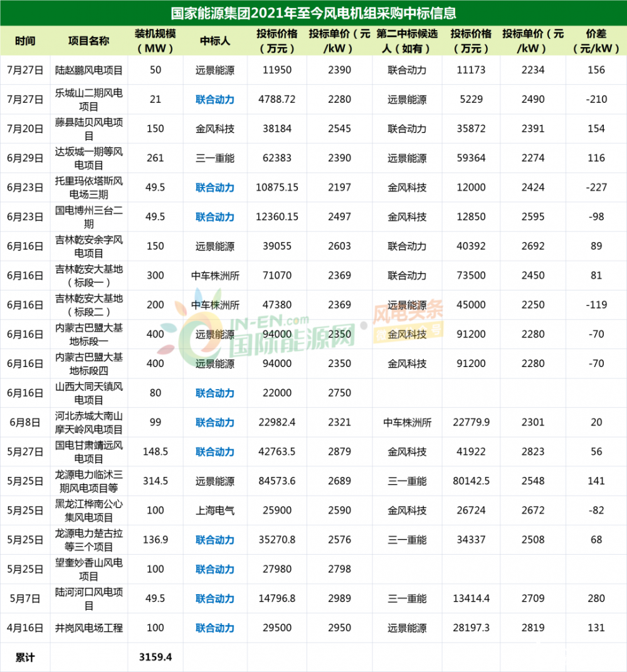The width and height of the screenshot is (627, 672).
Task: Select the 时间 column header
Action: [x=25, y=41]
